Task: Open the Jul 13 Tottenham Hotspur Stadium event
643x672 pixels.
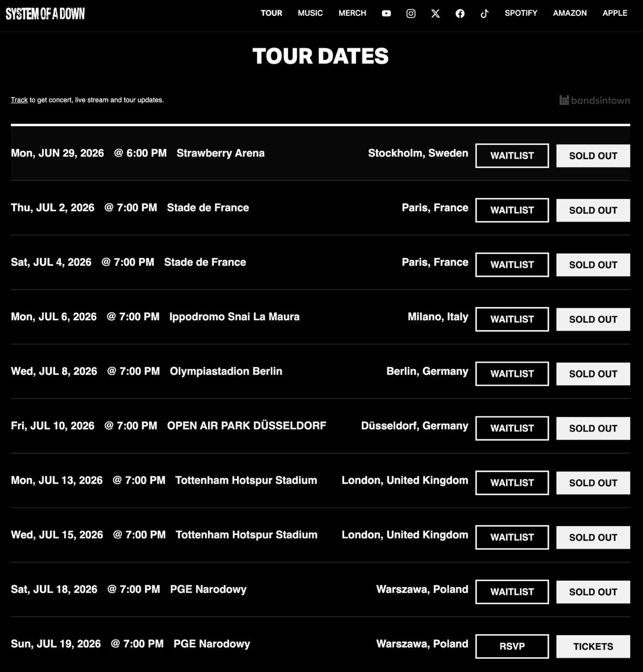Action: point(246,480)
